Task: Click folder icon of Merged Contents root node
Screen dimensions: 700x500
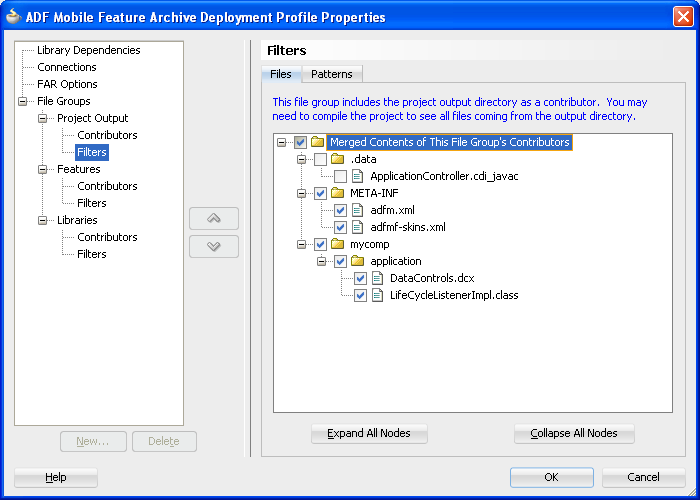Action: (x=317, y=142)
